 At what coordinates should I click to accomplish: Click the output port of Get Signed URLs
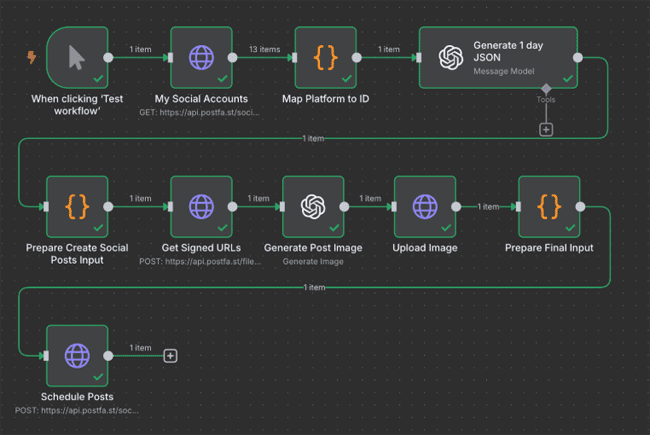(x=233, y=207)
